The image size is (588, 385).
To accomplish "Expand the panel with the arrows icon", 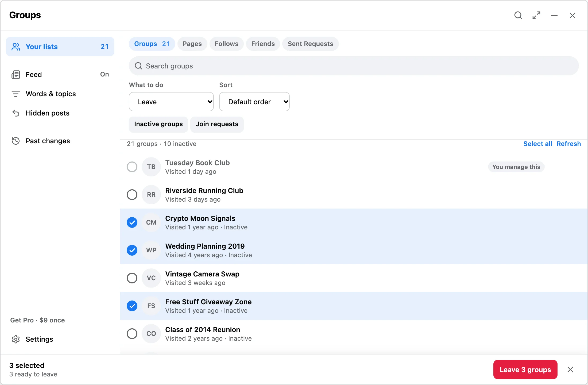I will pyautogui.click(x=536, y=15).
